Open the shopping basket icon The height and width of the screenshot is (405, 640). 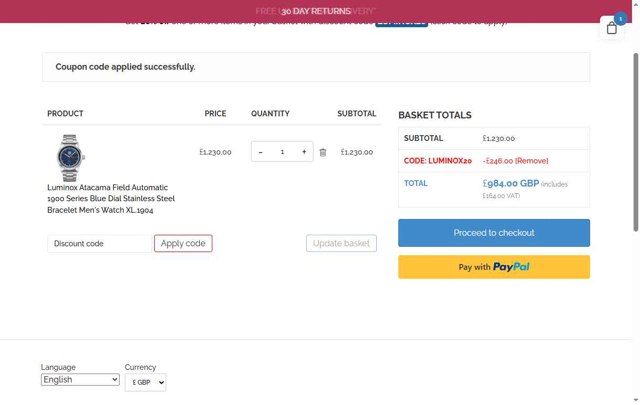[611, 28]
